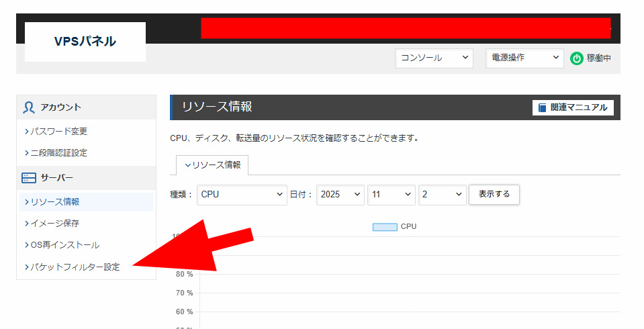
Task: Click the account person icon
Action: [29, 107]
